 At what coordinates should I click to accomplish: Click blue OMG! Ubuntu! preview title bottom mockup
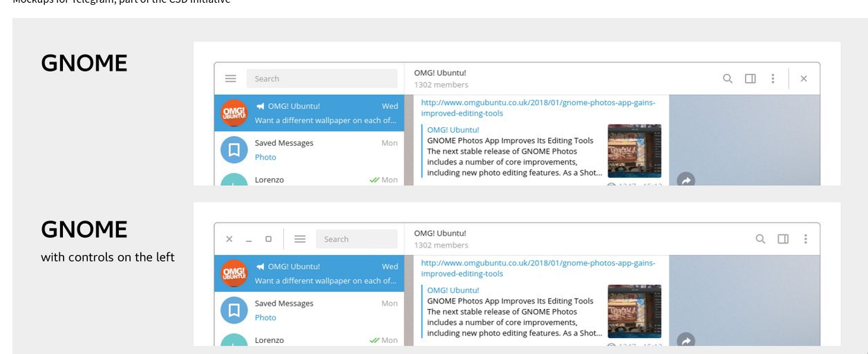point(453,290)
